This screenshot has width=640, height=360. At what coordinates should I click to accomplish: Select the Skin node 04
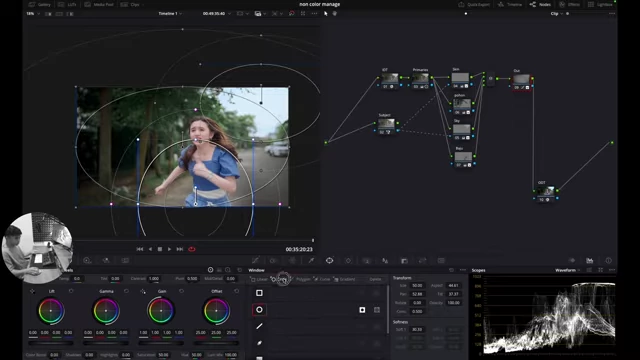[x=460, y=80]
